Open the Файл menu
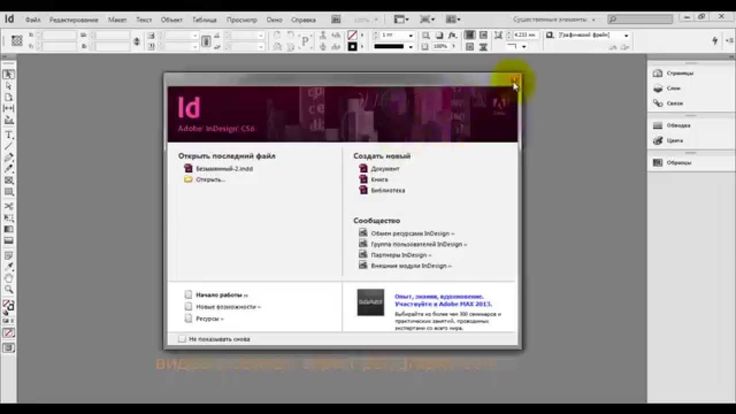The width and height of the screenshot is (736, 414). (33, 20)
